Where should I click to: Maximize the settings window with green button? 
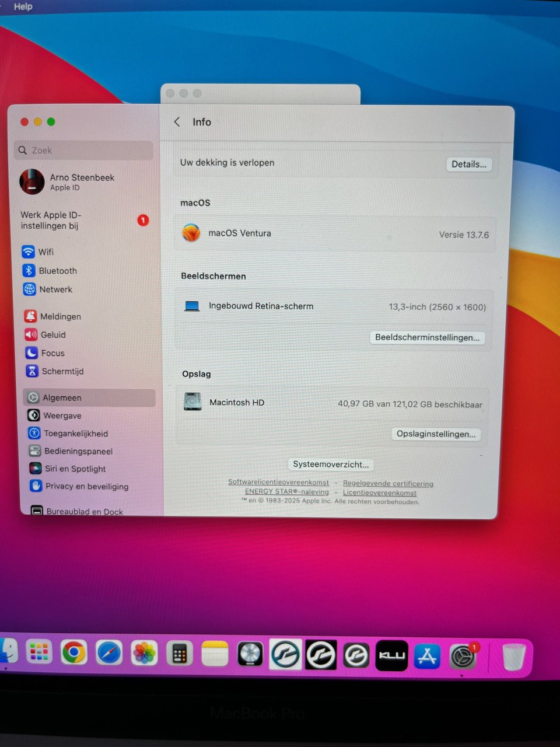click(x=51, y=122)
